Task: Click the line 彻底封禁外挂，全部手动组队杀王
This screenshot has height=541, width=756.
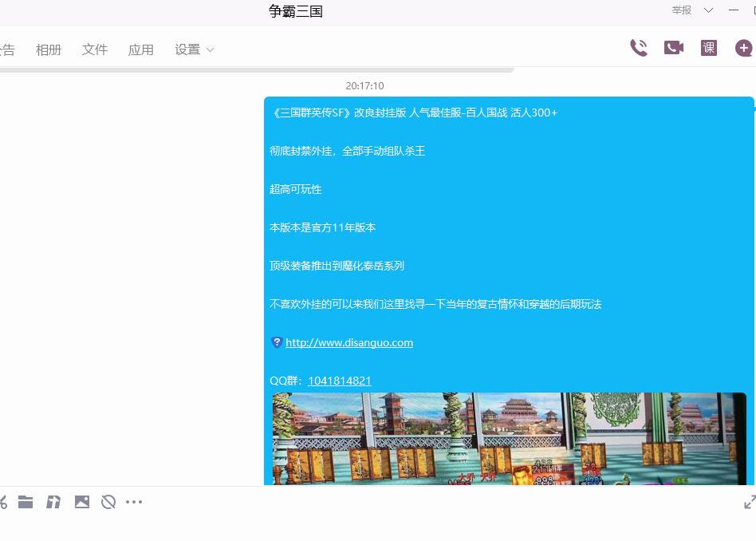Action: pos(347,151)
